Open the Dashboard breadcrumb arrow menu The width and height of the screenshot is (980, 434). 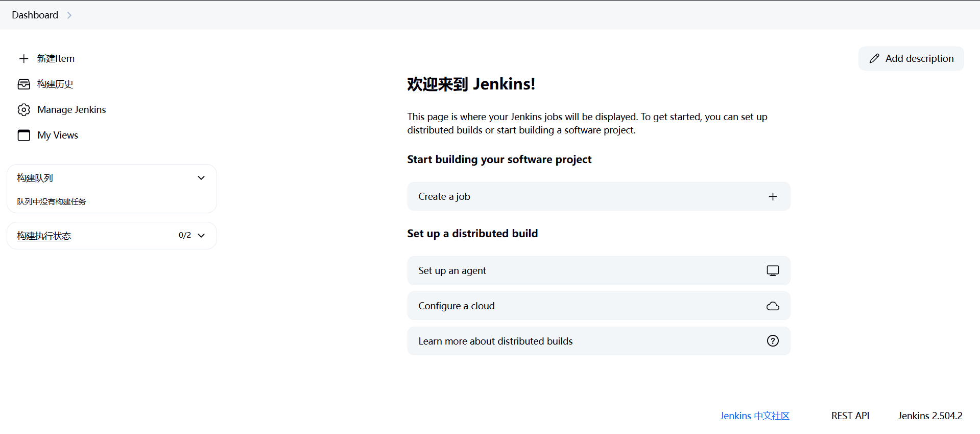69,15
